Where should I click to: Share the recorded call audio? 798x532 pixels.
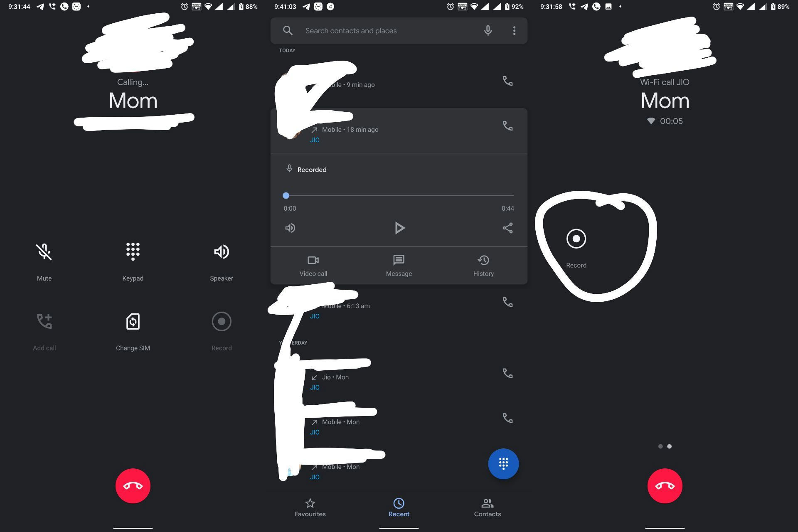[507, 228]
